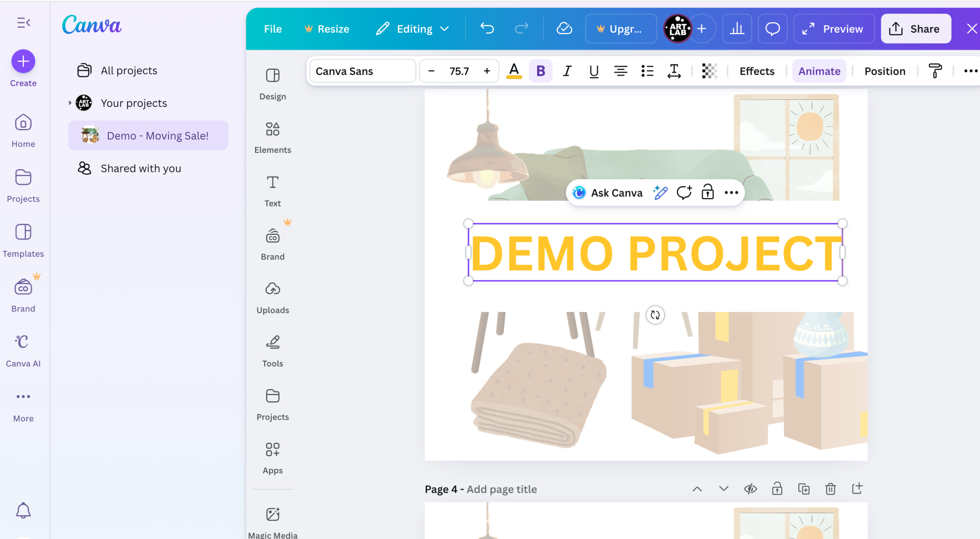Delete Page 4 with the trash icon
This screenshot has width=980, height=539.
coord(830,489)
